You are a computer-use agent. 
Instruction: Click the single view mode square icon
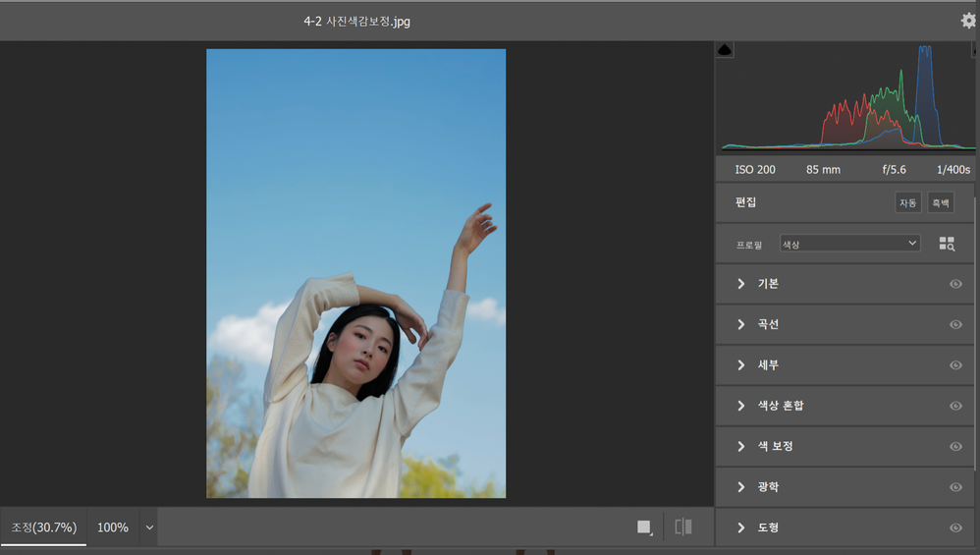point(644,527)
